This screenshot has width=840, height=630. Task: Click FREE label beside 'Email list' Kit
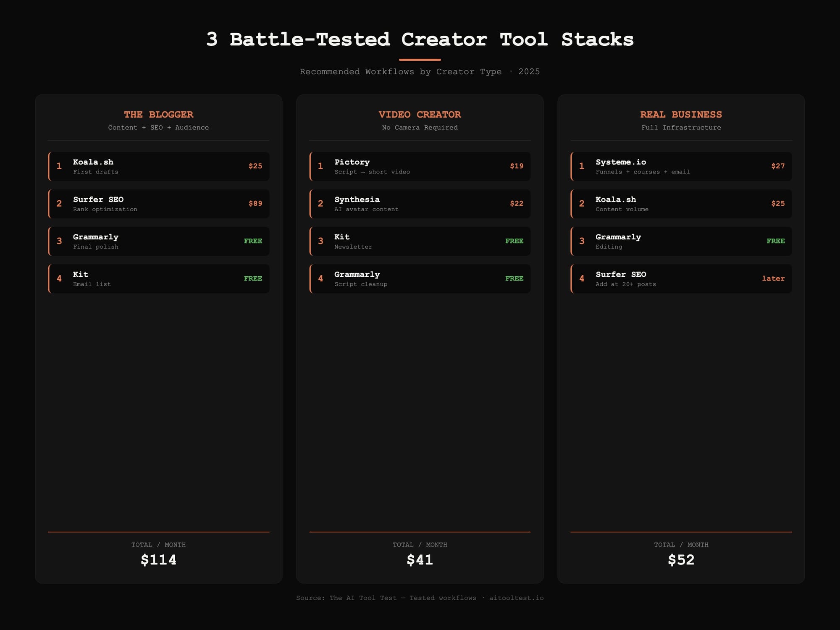tap(253, 278)
